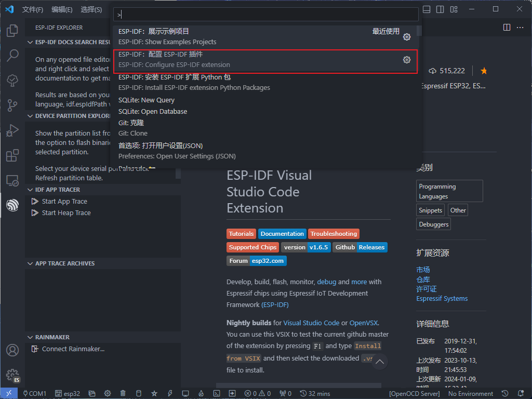Open the Remote Explorer monitor icon
532x399 pixels.
[12, 180]
